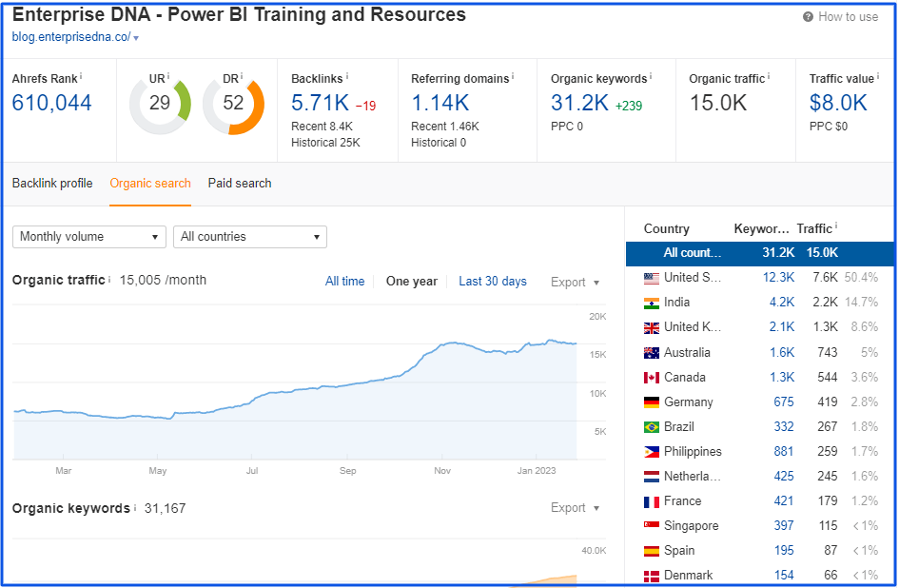The height and width of the screenshot is (588, 899).
Task: Open Netherlands keywords count 425
Action: [784, 476]
